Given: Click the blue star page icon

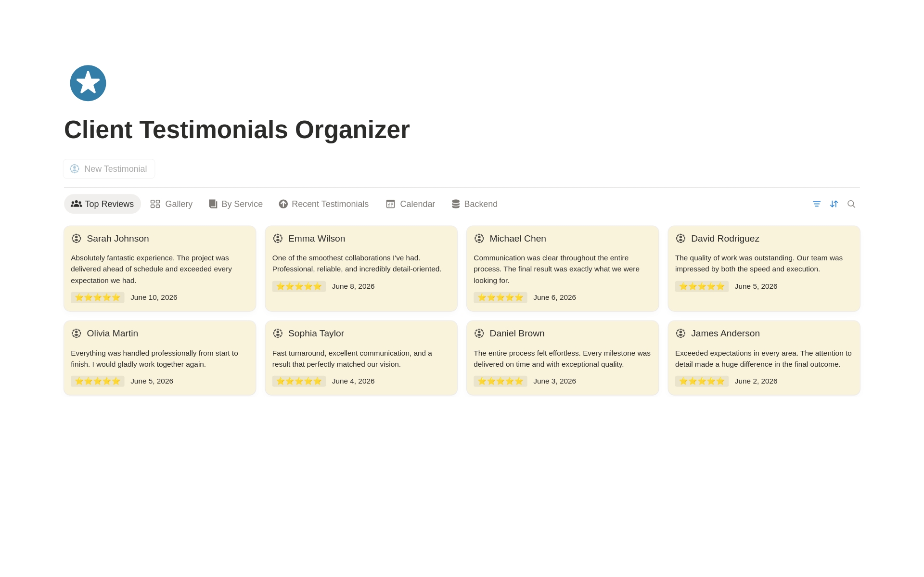Looking at the screenshot, I should [x=88, y=83].
